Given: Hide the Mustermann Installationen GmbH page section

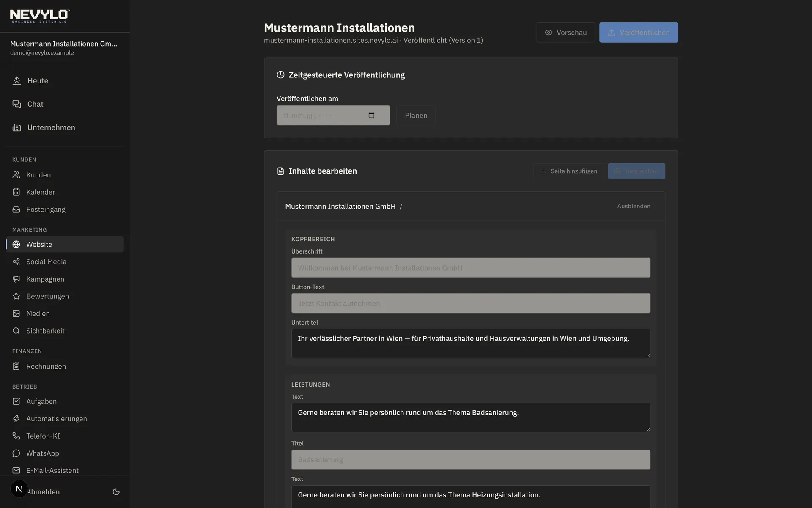Looking at the screenshot, I should point(634,206).
